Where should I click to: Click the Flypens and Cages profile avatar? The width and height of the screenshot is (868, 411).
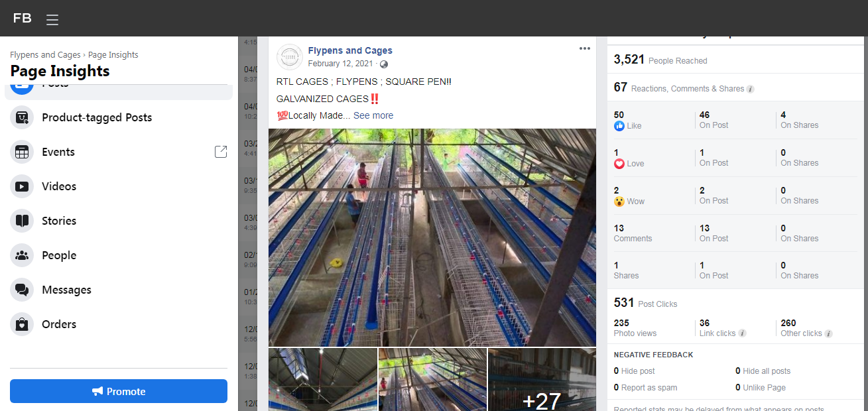tap(290, 57)
